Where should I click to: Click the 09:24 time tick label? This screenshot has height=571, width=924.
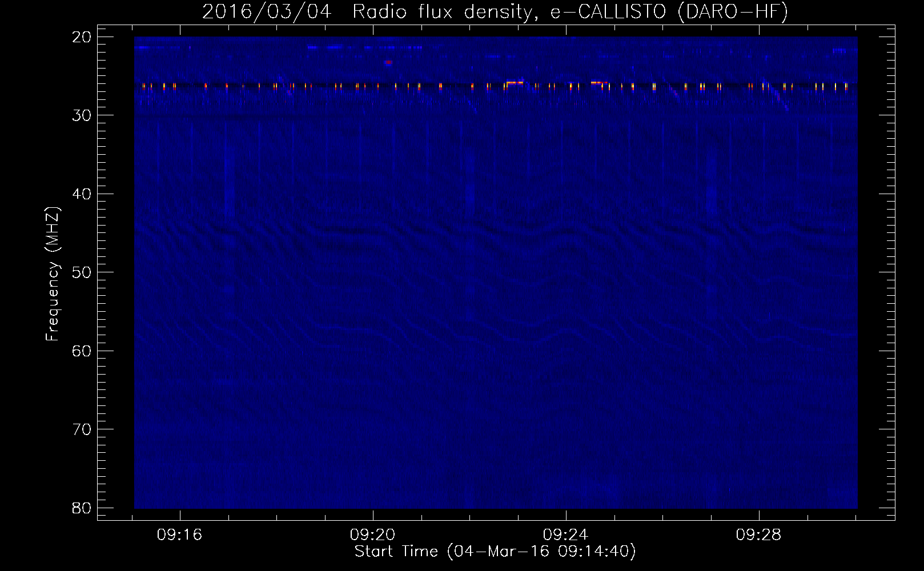point(565,535)
